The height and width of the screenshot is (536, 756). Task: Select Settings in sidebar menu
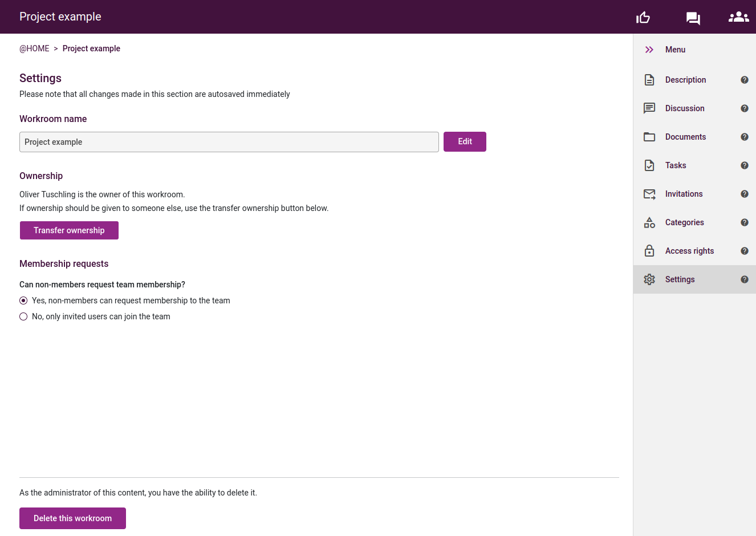click(x=694, y=279)
